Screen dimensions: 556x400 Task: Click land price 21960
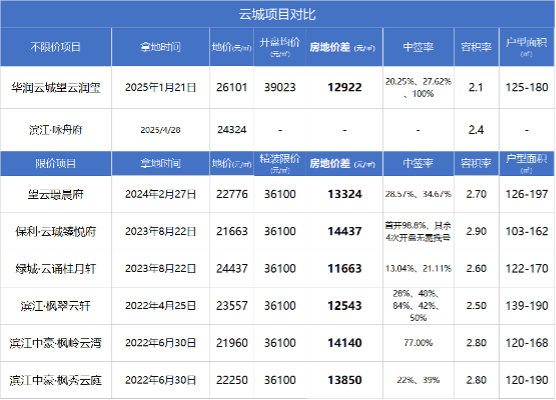click(x=232, y=343)
